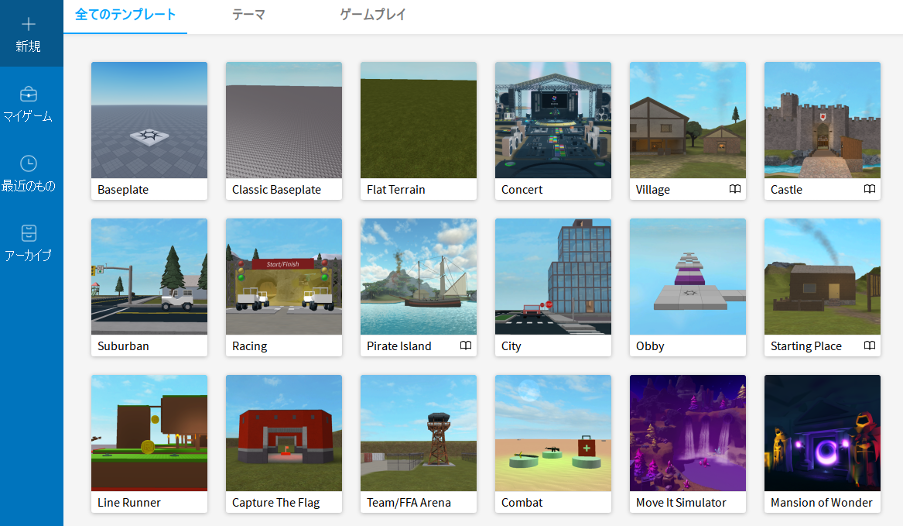Image resolution: width=904 pixels, height=526 pixels.
Task: Click the book icon on Pirate Island
Action: pyautogui.click(x=465, y=346)
